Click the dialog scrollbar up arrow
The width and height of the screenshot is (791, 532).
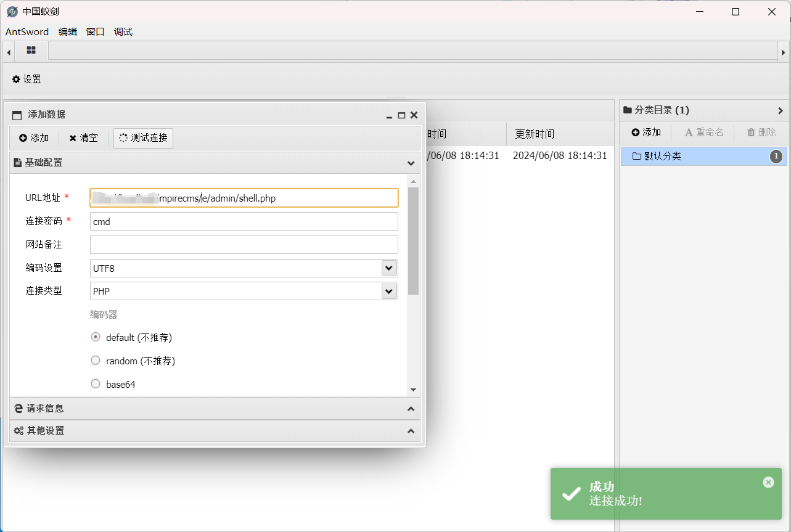coord(413,181)
